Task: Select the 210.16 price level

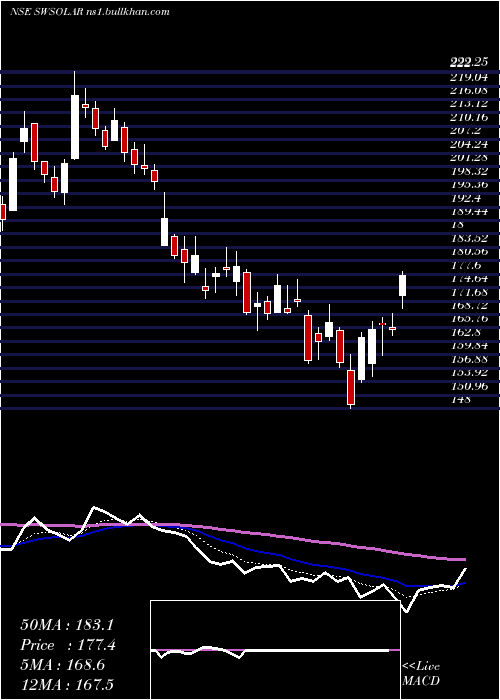Action: point(468,118)
